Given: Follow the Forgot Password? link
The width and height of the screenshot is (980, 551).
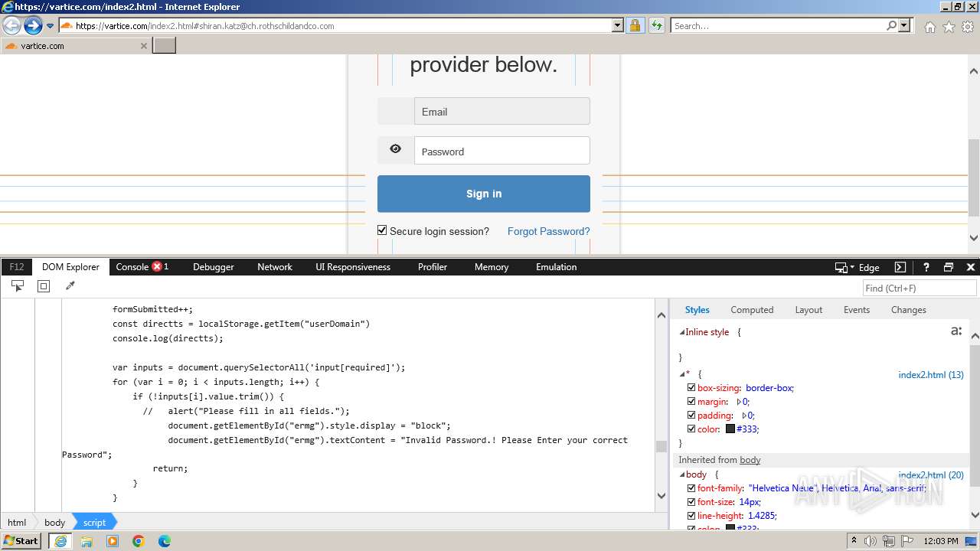Looking at the screenshot, I should pyautogui.click(x=549, y=231).
